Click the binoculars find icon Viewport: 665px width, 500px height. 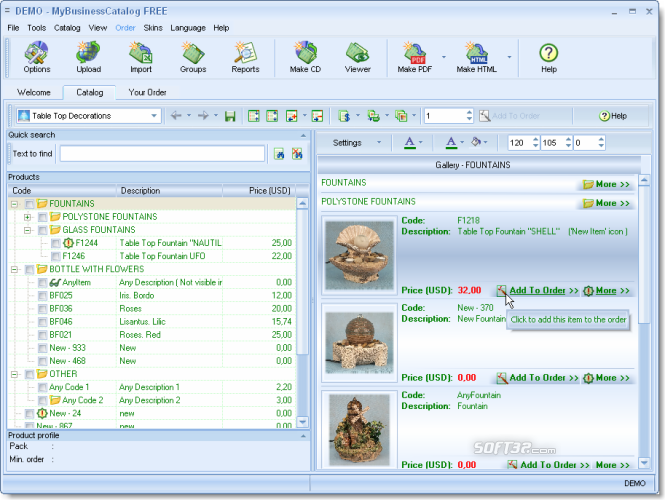[279, 154]
